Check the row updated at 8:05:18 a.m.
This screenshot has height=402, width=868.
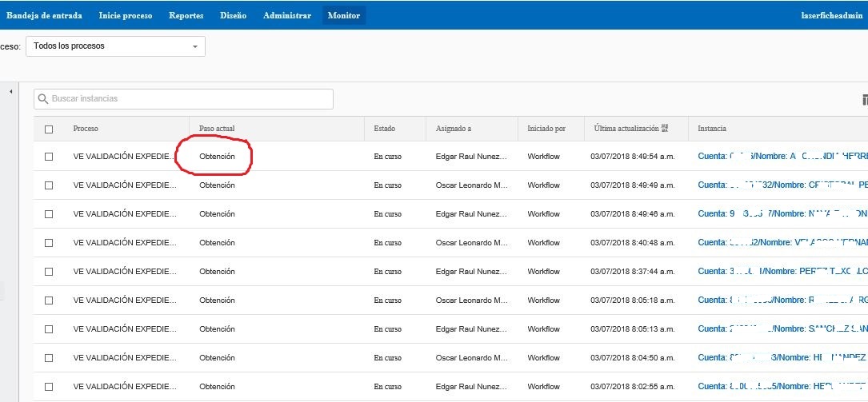pos(49,301)
